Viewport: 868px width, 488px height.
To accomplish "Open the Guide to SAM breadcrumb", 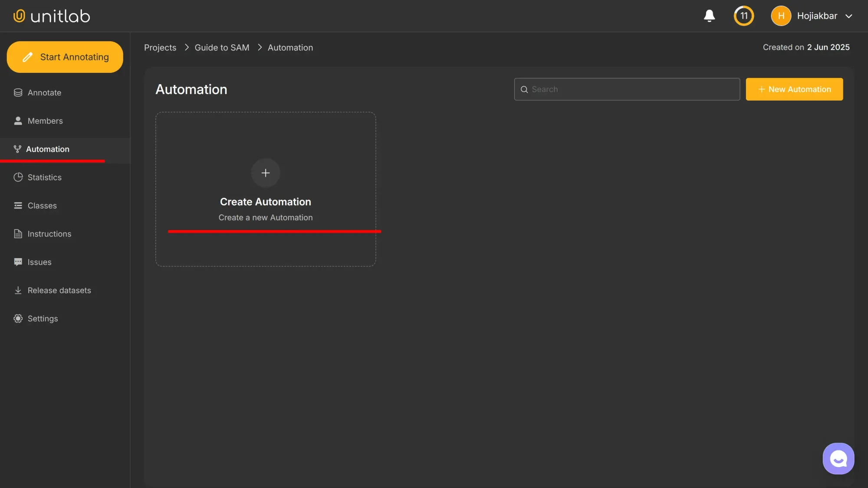I will [221, 47].
